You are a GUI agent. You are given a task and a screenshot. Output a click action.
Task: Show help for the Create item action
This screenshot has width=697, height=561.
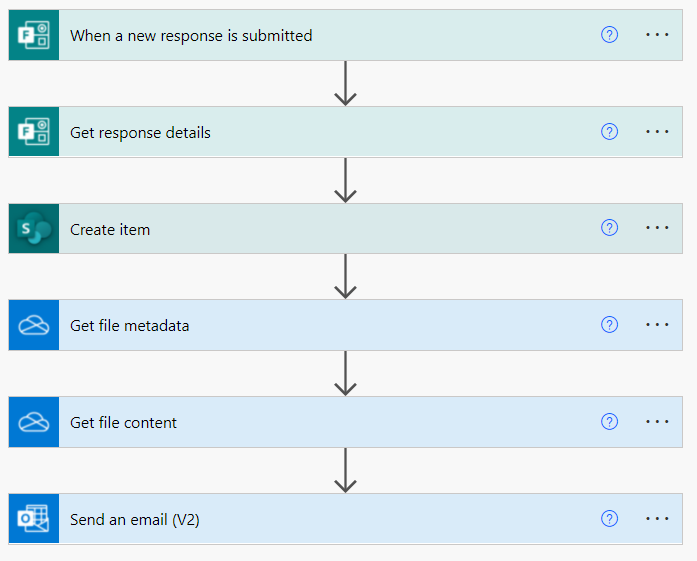pyautogui.click(x=610, y=228)
